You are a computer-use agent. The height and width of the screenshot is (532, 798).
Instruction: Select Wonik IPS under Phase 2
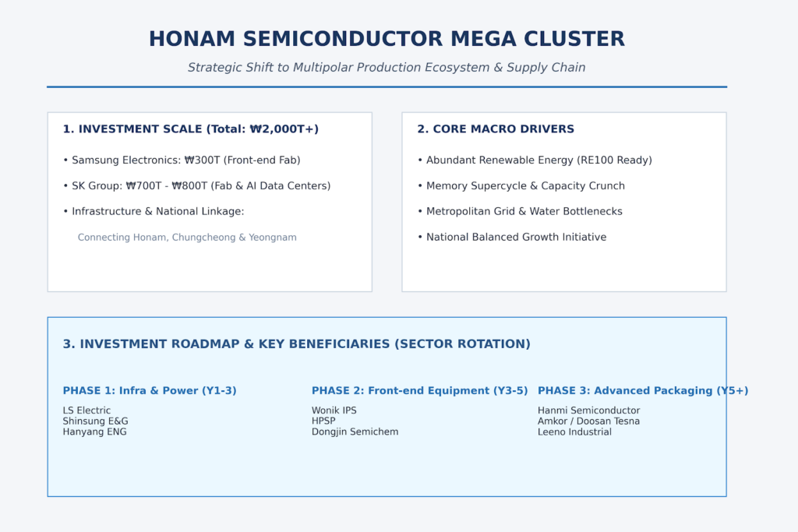tap(334, 410)
